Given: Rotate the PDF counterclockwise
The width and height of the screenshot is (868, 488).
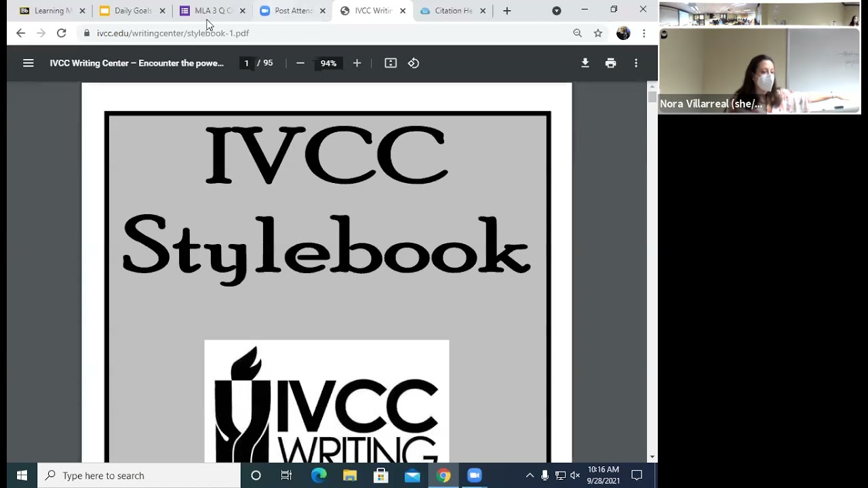Looking at the screenshot, I should [x=414, y=63].
